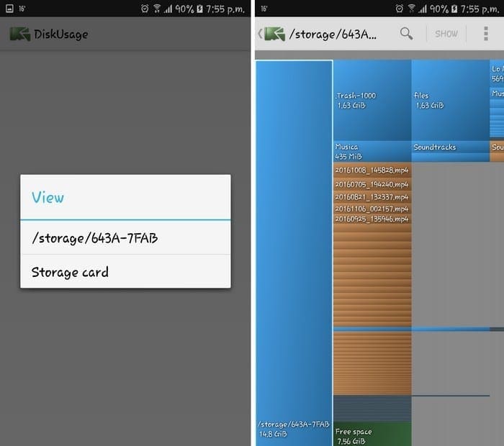
Task: Select file 20161106_002157.mp4
Action: coord(372,209)
